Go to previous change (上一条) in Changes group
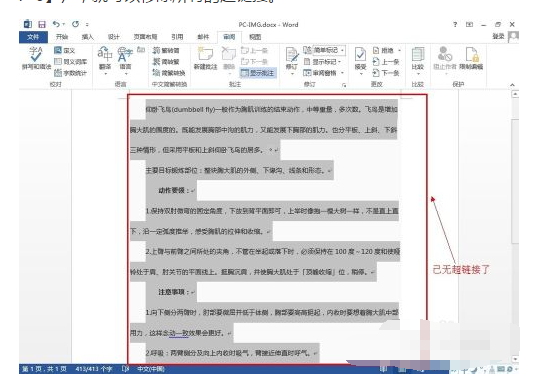 [386, 62]
